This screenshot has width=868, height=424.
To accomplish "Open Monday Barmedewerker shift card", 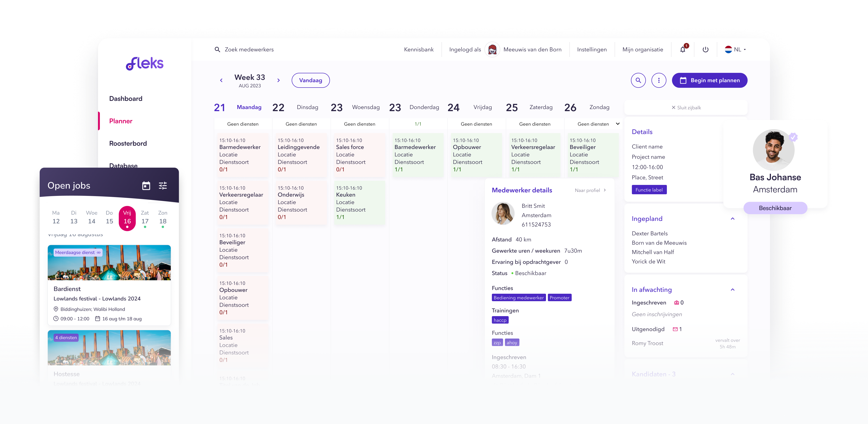I will 242,155.
